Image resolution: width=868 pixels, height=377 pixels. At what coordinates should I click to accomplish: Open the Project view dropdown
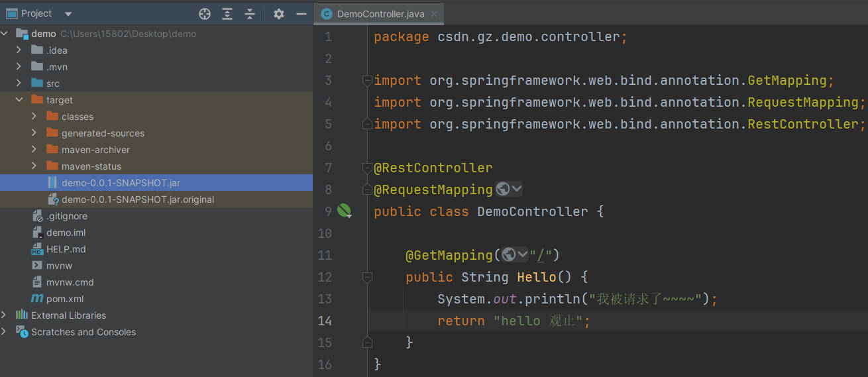[x=68, y=14]
